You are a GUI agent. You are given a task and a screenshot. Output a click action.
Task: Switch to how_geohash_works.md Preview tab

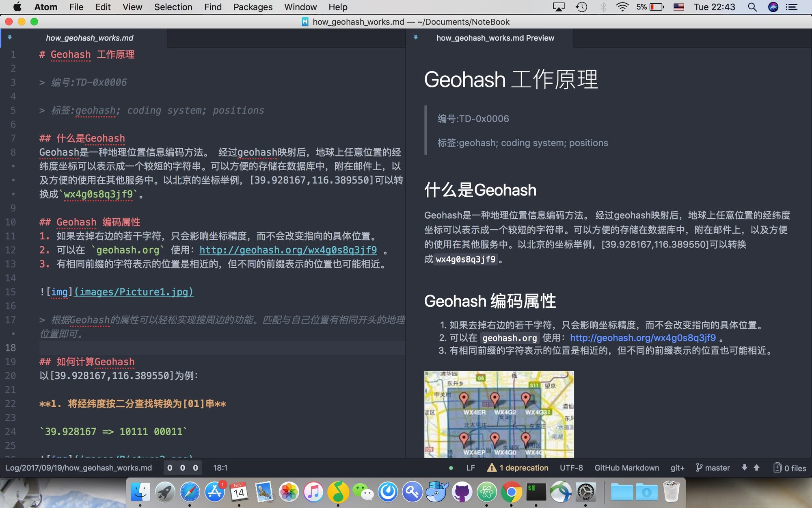[x=495, y=38]
